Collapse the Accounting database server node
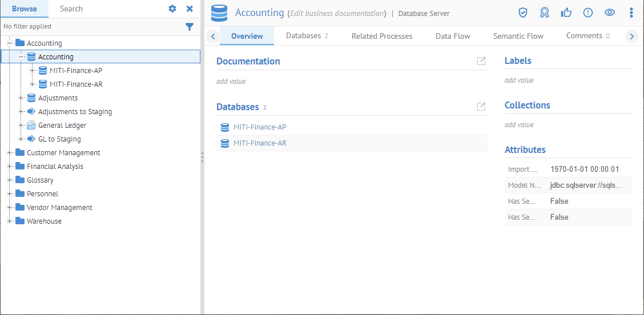The height and width of the screenshot is (315, 644). click(x=21, y=57)
